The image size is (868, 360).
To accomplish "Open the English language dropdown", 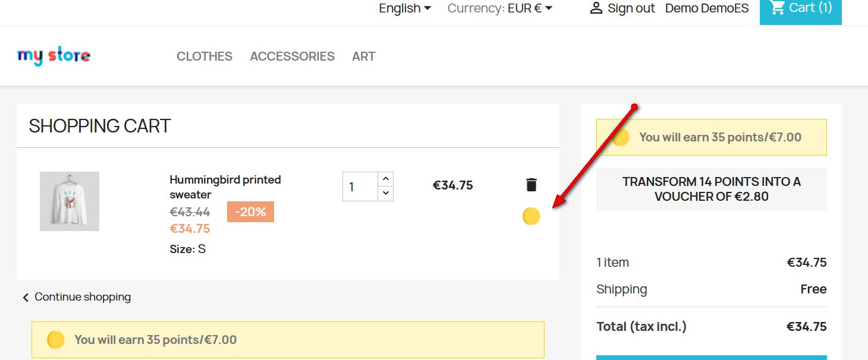I will (x=405, y=8).
